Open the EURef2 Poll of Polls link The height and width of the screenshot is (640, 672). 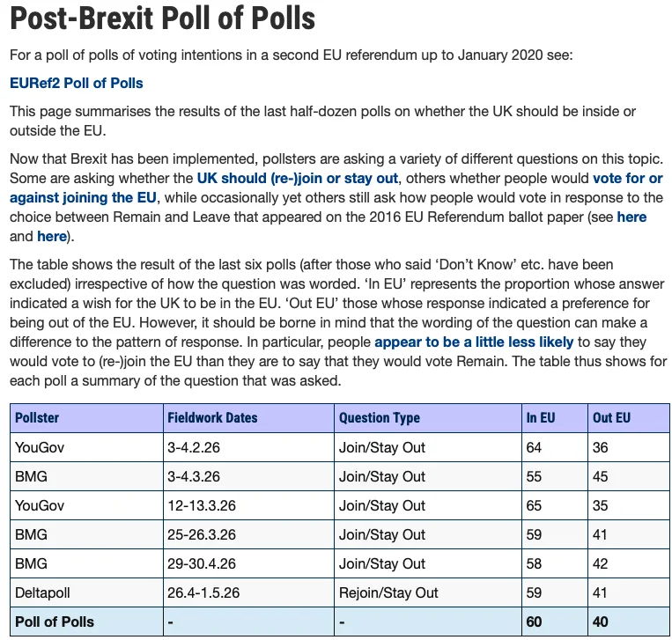[77, 83]
